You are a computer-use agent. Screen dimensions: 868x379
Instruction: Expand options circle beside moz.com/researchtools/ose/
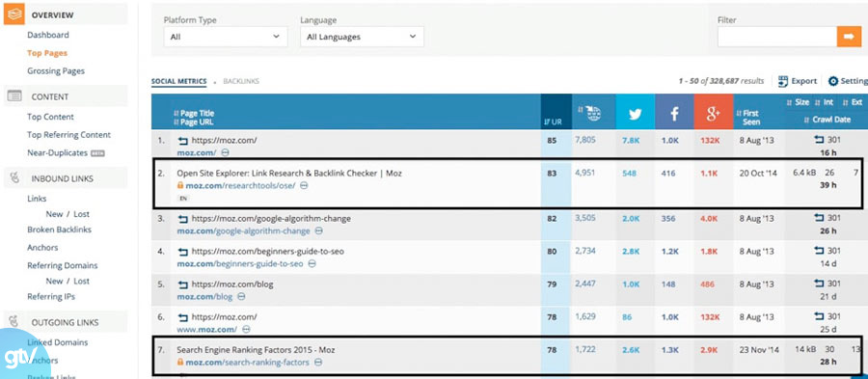point(304,185)
